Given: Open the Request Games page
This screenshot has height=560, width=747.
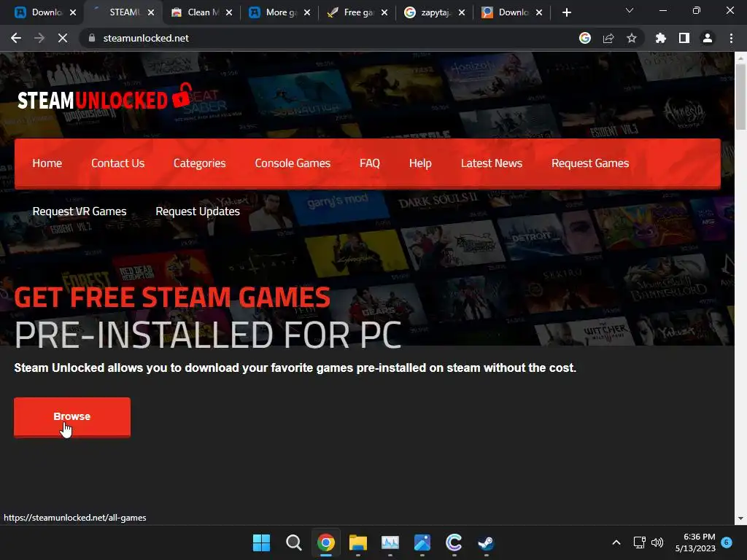Looking at the screenshot, I should click(590, 163).
